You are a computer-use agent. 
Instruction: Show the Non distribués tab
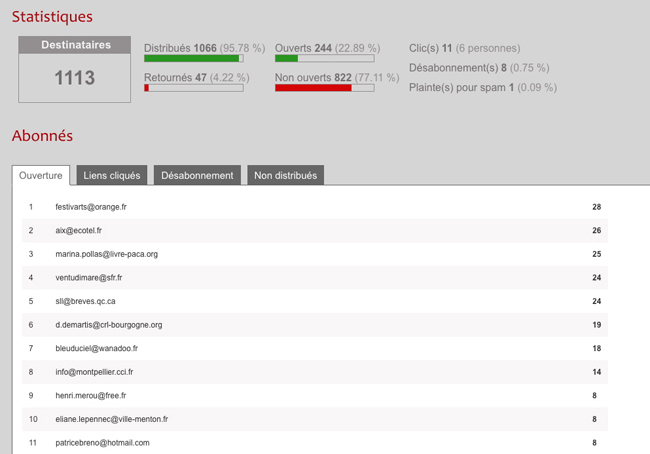285,175
